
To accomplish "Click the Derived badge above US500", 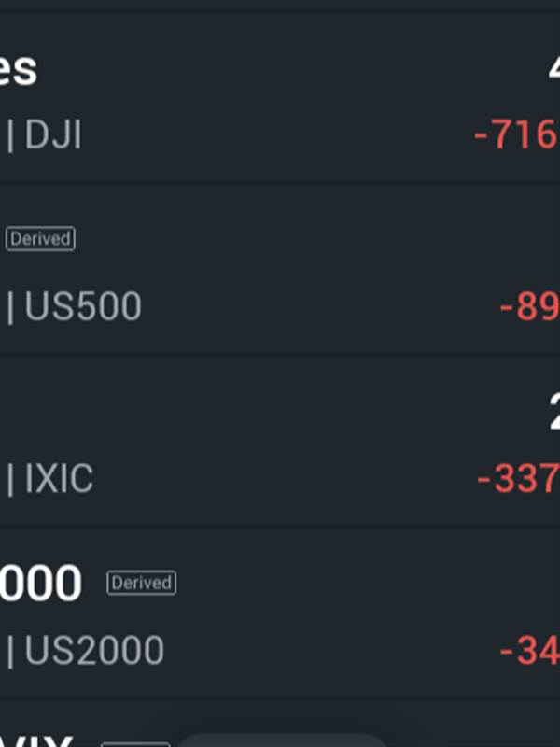I will [40, 239].
